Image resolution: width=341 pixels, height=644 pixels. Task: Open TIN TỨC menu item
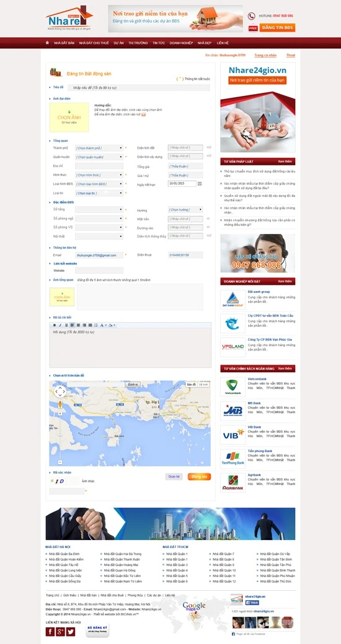tap(159, 43)
